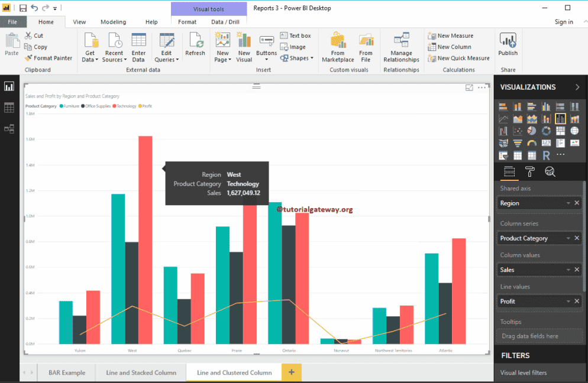Select the Card (123) visual icon
The width and height of the screenshot is (588, 383).
[546, 143]
